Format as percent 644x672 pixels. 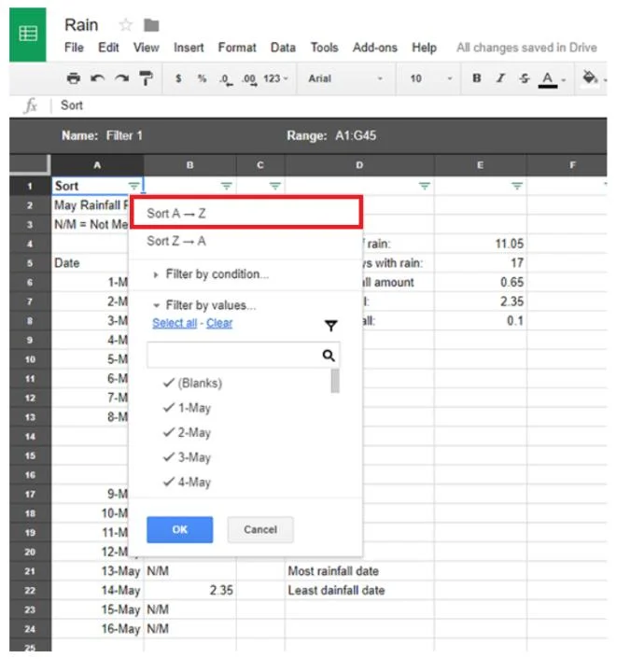202,78
